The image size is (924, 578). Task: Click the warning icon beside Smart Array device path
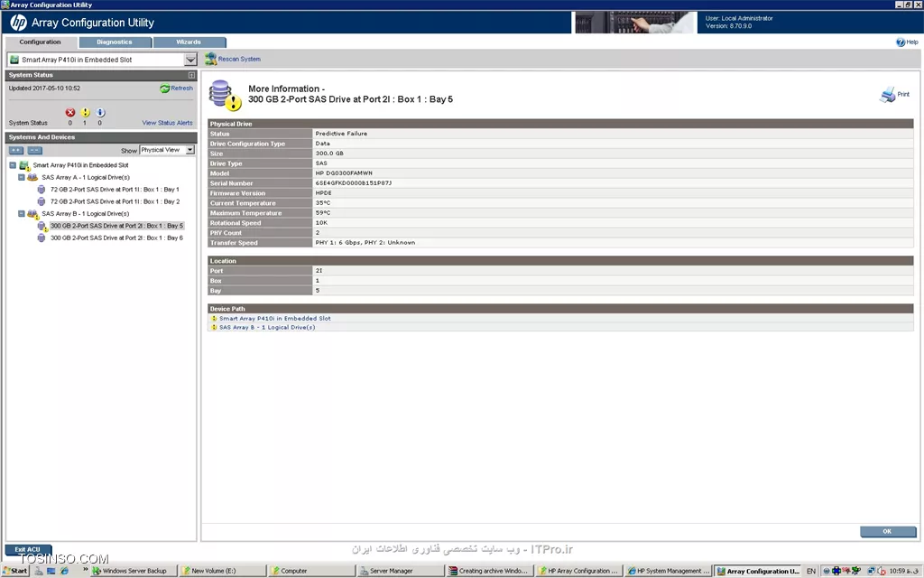pyautogui.click(x=214, y=319)
